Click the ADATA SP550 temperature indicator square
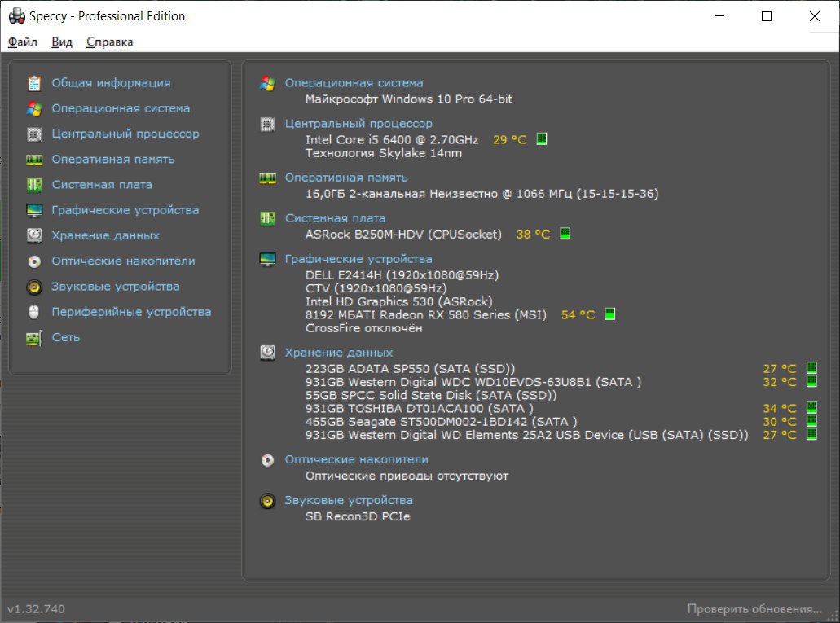Image resolution: width=840 pixels, height=623 pixels. tap(811, 368)
